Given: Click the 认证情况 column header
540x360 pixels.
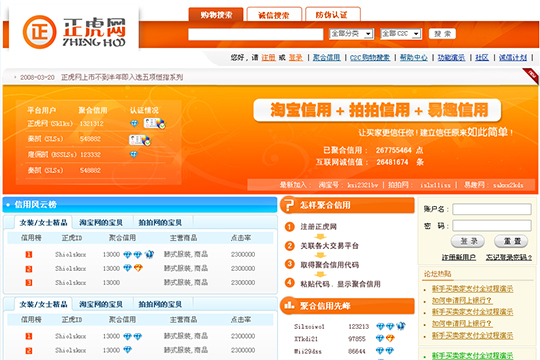Looking at the screenshot, I should tap(144, 110).
